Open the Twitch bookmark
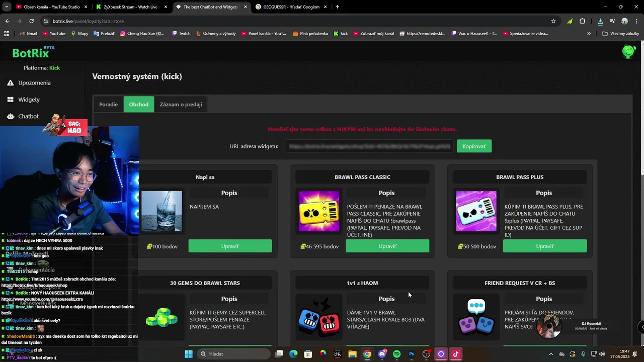 click(x=181, y=34)
